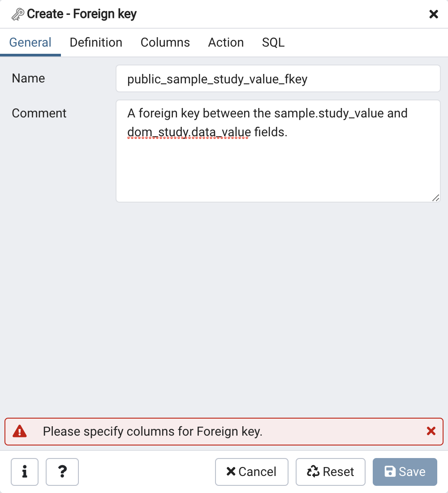Click the Name field label

pos(29,78)
